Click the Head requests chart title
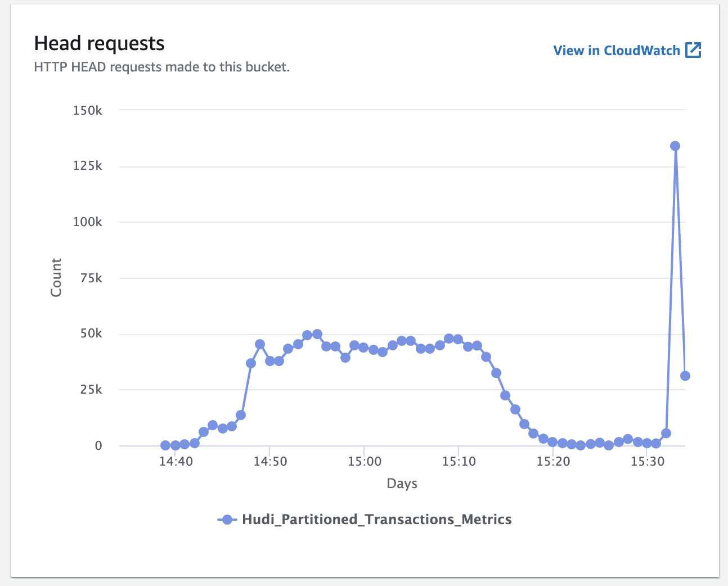Screen dimensions: 728x586 click(x=100, y=43)
